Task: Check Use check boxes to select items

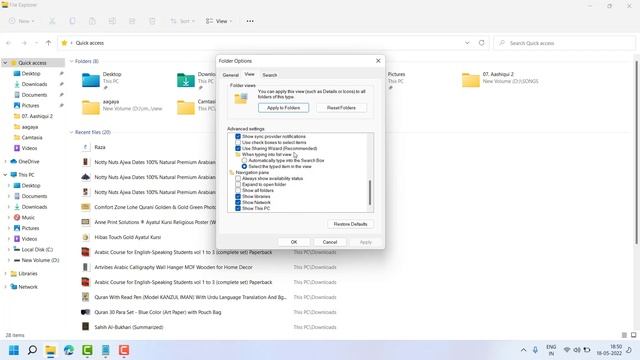Action: (x=238, y=142)
